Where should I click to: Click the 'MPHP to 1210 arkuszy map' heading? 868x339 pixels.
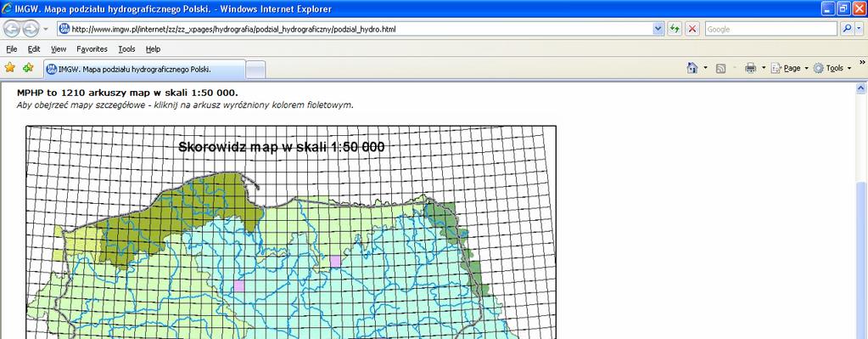(x=128, y=93)
